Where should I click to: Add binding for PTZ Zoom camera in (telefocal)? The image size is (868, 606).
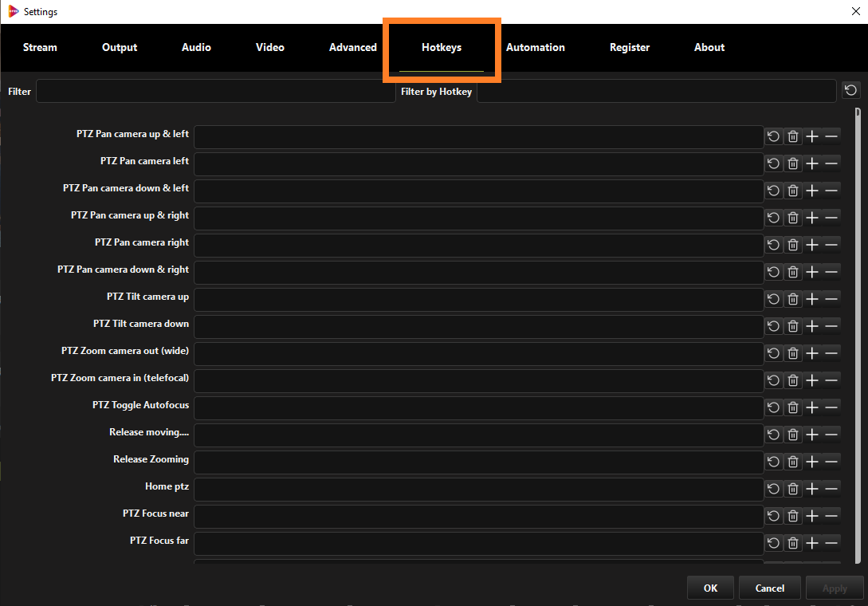coord(812,380)
